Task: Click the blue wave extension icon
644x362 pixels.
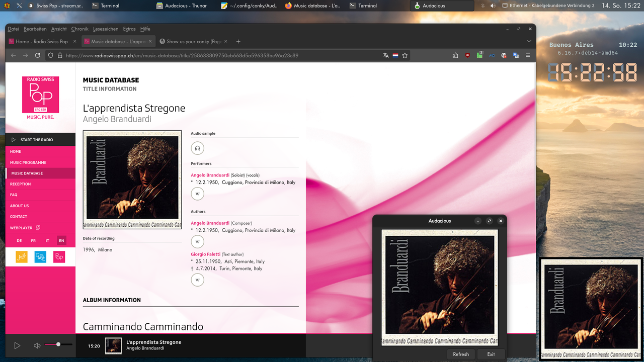Action: (492, 55)
